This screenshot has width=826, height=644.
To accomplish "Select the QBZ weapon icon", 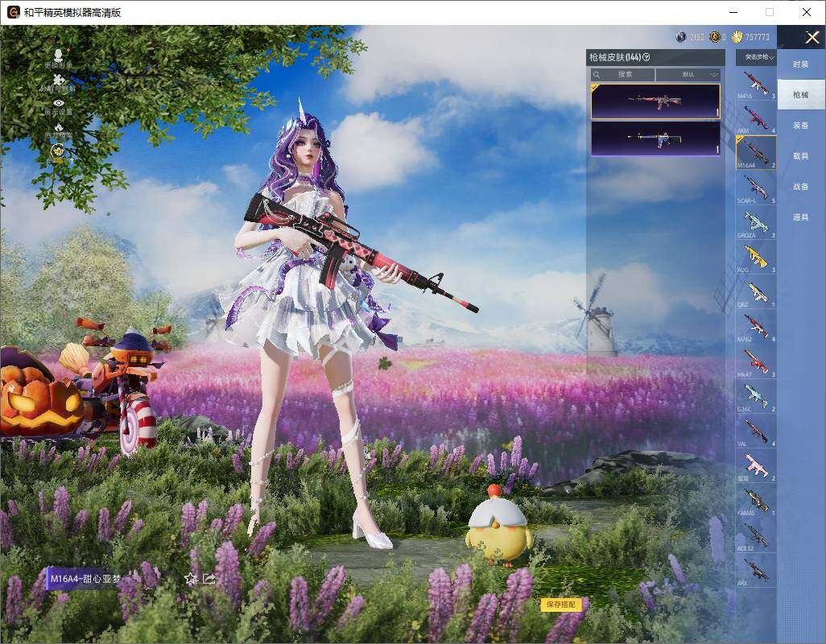I will 756,292.
